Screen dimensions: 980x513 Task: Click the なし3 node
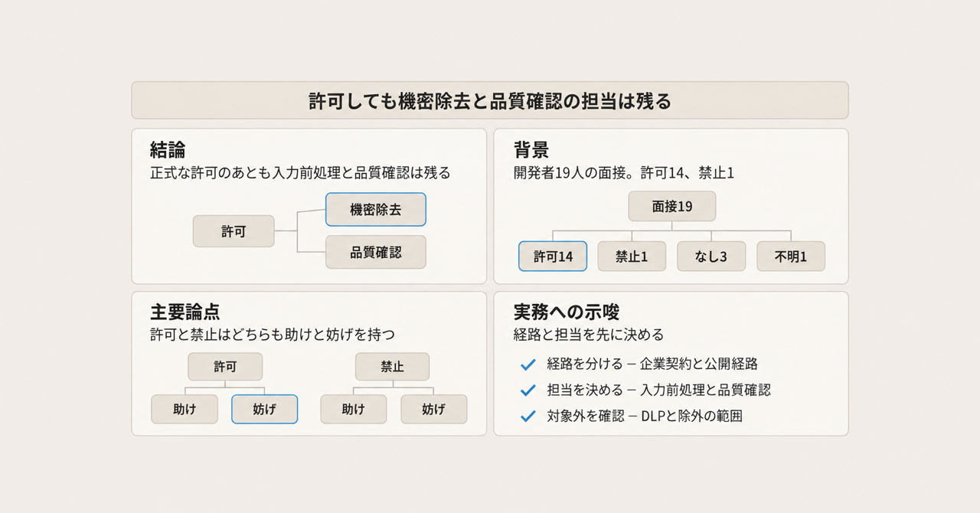click(711, 256)
